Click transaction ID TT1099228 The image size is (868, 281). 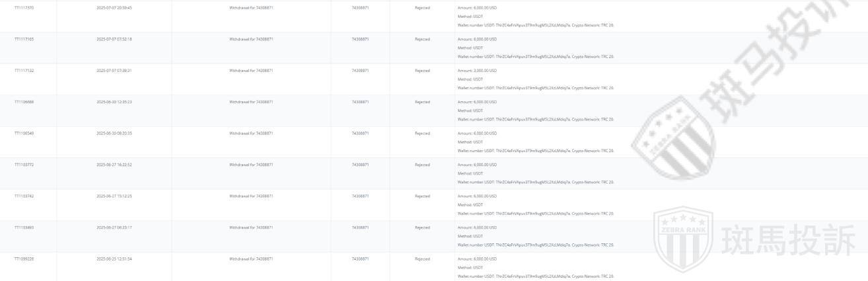pos(24,259)
